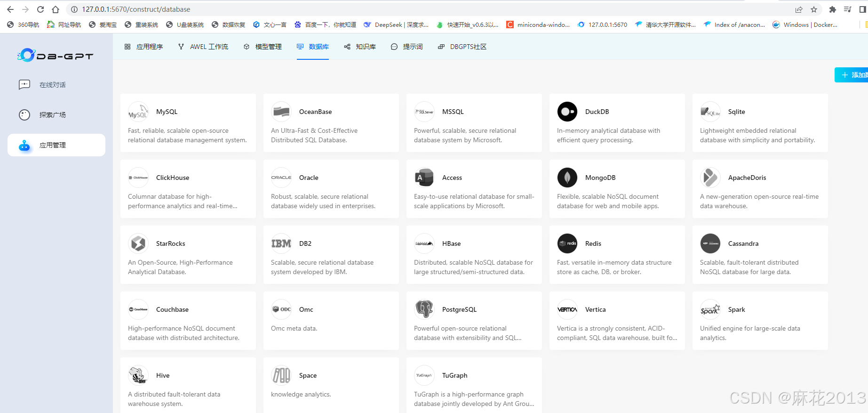Click the MySQL card description text
The image size is (868, 413).
187,135
